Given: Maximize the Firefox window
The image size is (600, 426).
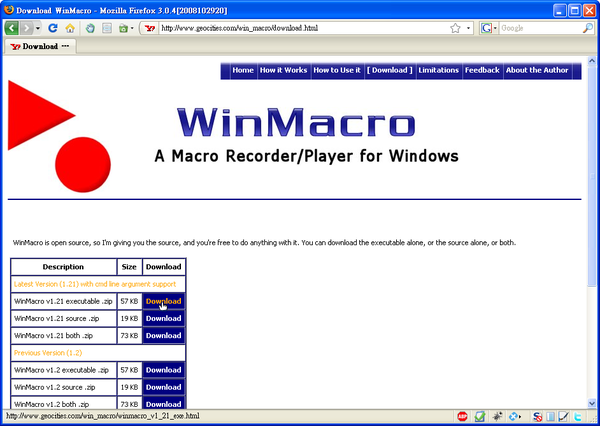Looking at the screenshot, I should [x=574, y=10].
